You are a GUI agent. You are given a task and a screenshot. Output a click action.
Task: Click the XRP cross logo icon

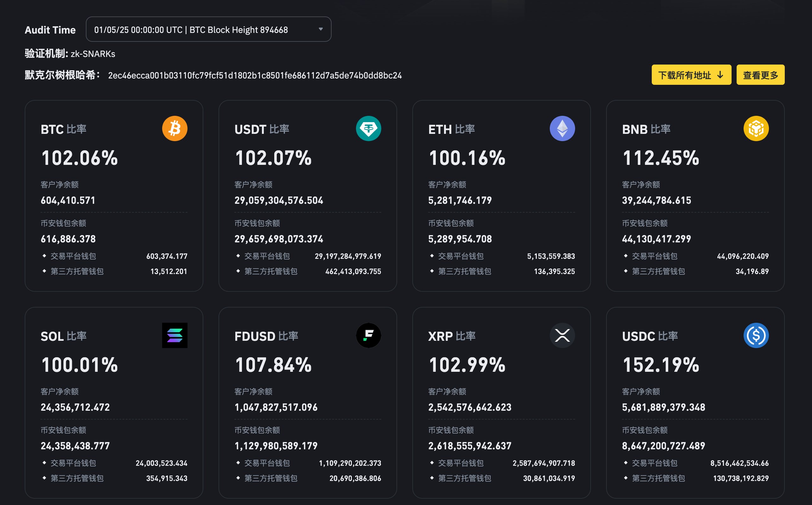(562, 335)
